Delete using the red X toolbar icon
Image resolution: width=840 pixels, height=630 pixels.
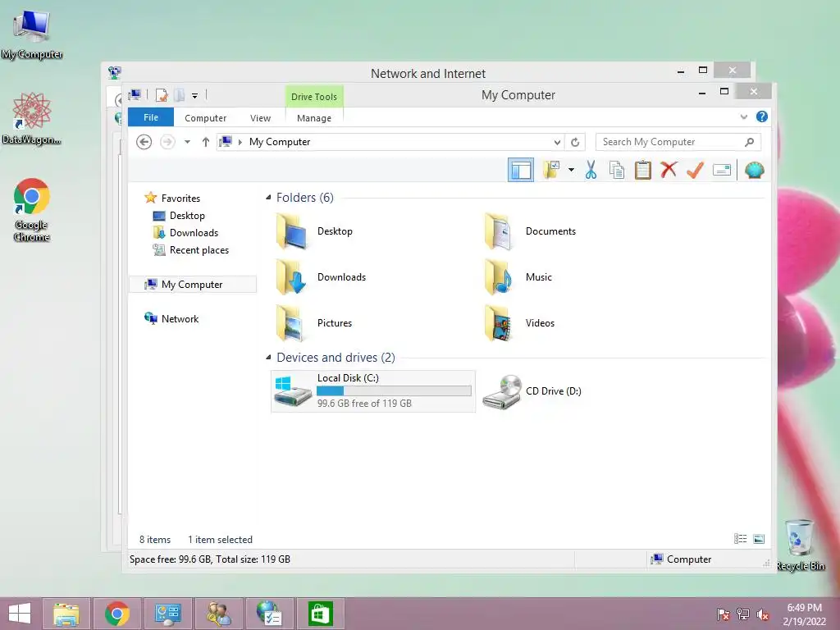pyautogui.click(x=669, y=171)
